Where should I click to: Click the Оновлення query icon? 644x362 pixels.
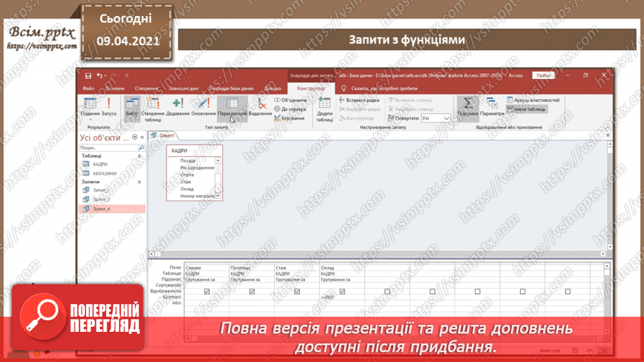click(203, 106)
